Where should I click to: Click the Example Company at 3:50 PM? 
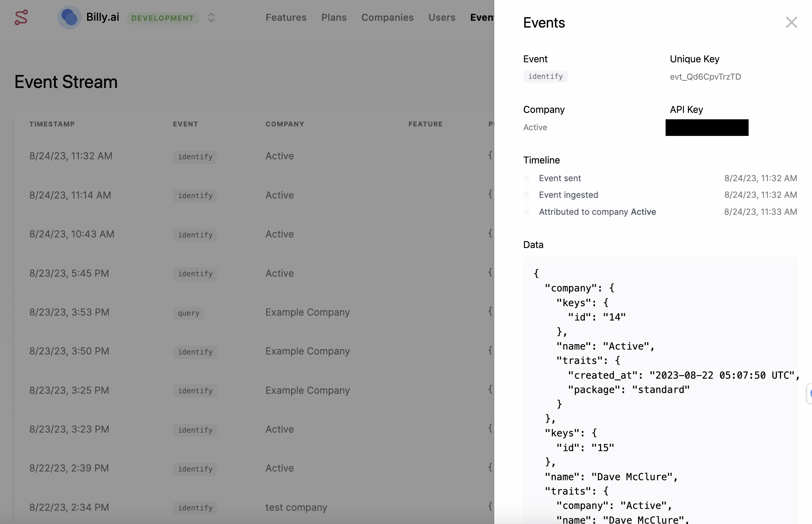pos(307,351)
